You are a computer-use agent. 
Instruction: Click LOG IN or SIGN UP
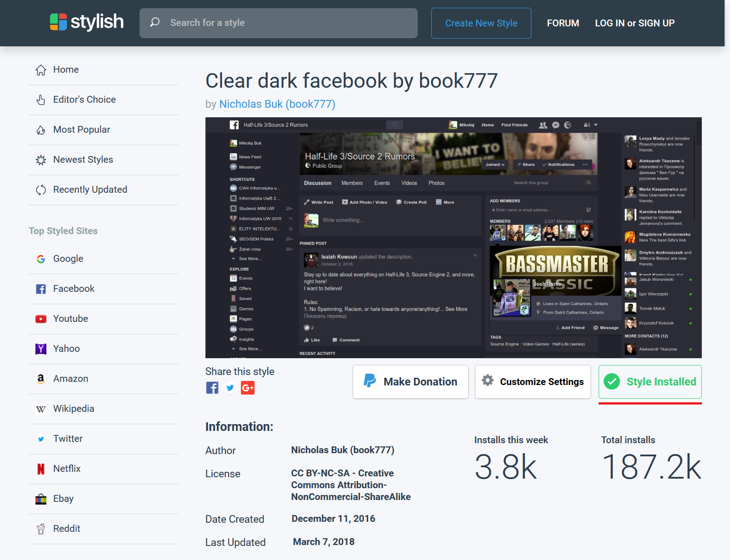point(635,23)
